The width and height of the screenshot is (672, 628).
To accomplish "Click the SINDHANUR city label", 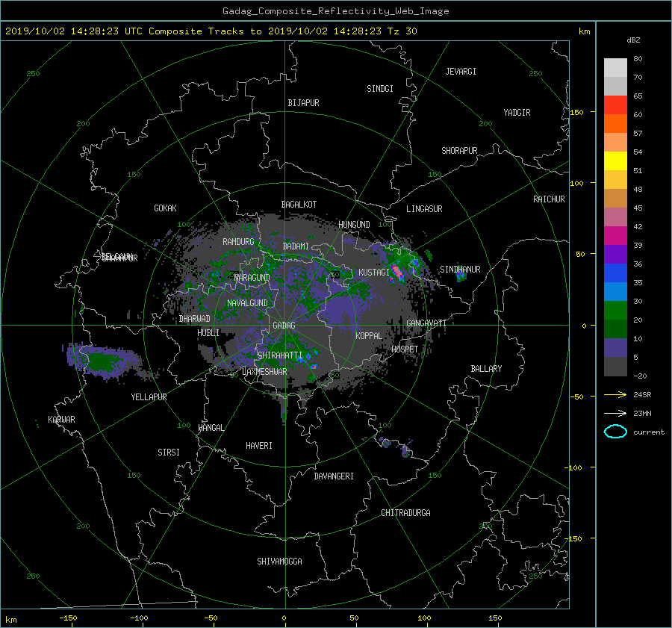I will [x=460, y=270].
